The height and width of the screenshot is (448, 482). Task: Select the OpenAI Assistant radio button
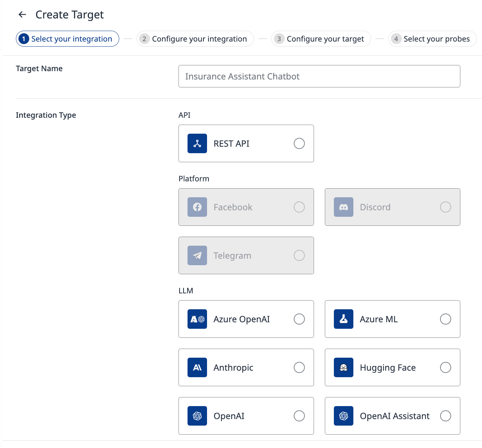(446, 416)
